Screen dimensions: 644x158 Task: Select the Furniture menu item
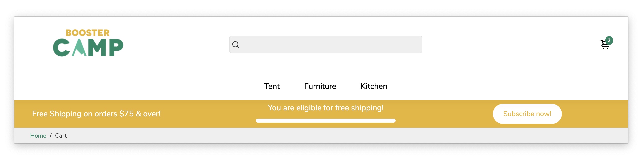[x=320, y=86]
